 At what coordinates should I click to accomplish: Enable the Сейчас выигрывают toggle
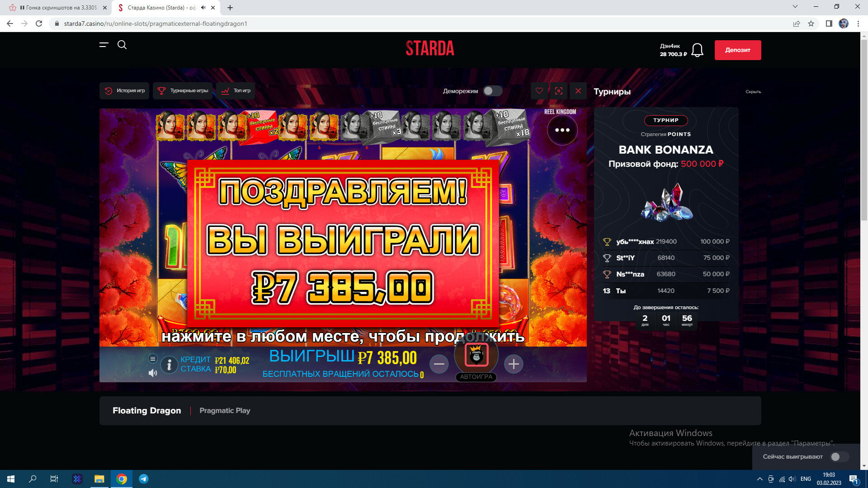(x=840, y=457)
